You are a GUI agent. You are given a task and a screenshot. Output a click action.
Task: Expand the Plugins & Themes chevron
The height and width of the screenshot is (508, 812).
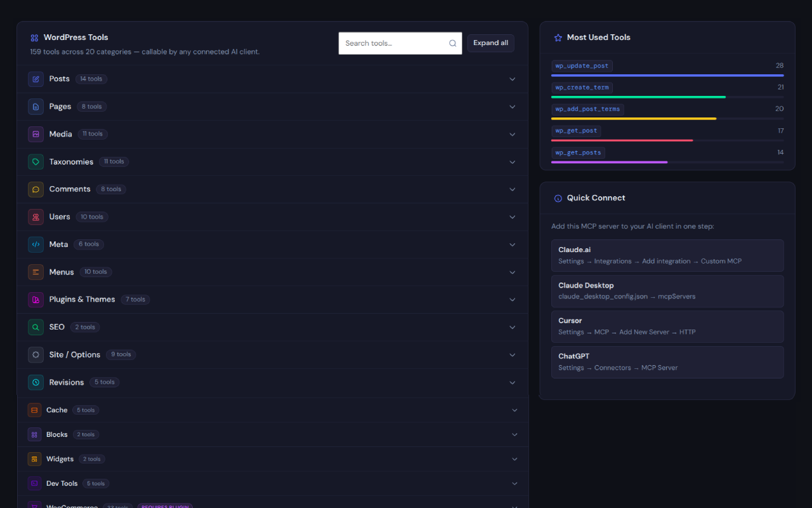[513, 300]
